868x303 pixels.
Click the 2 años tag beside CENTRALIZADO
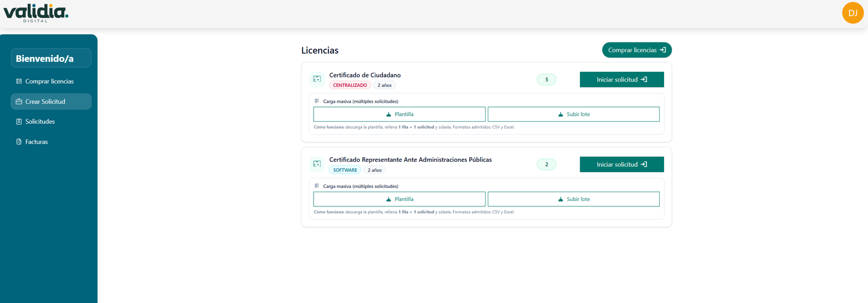[385, 85]
